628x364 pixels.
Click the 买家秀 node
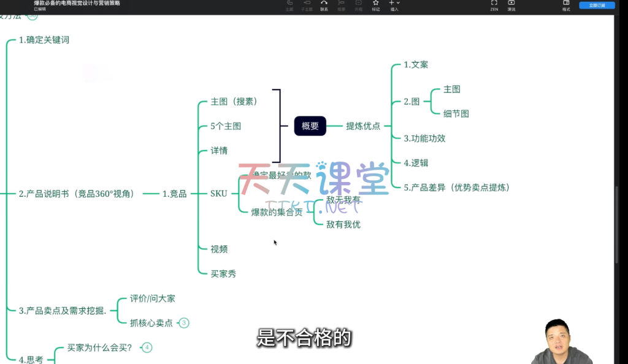pos(223,274)
